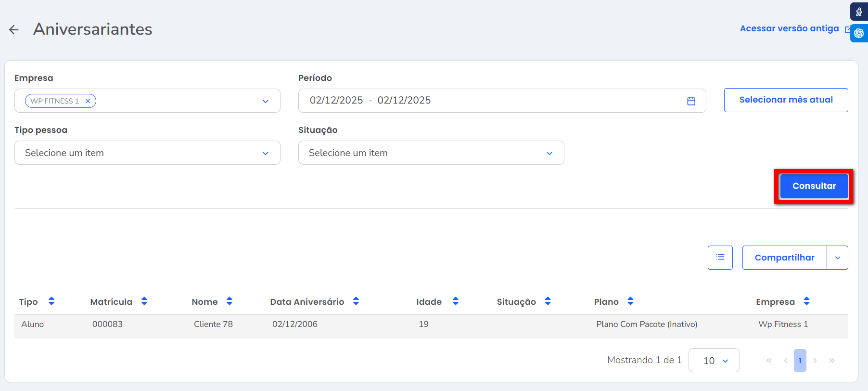Expand the Empresa dropdown
Image resolution: width=868 pixels, height=391 pixels.
(x=265, y=101)
